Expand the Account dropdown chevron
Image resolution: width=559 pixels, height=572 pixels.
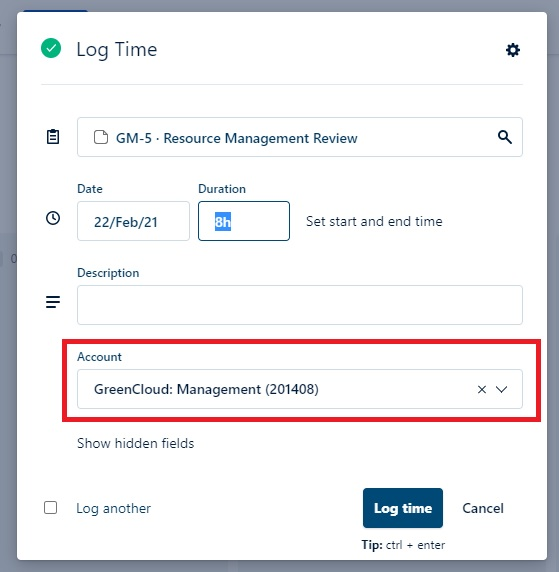pyautogui.click(x=501, y=389)
